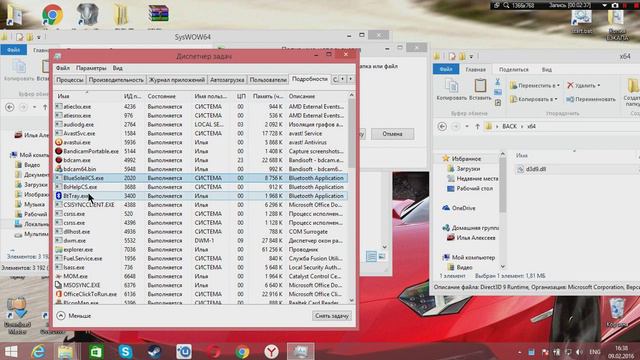Select the OfficeClickToRun.exe process icon
The width and height of the screenshot is (640, 360).
59,294
